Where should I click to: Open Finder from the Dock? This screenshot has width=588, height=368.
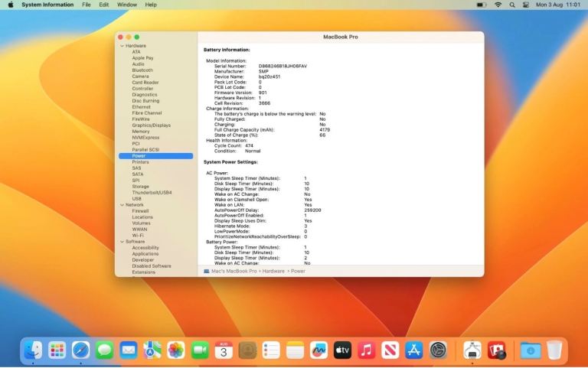pyautogui.click(x=33, y=350)
